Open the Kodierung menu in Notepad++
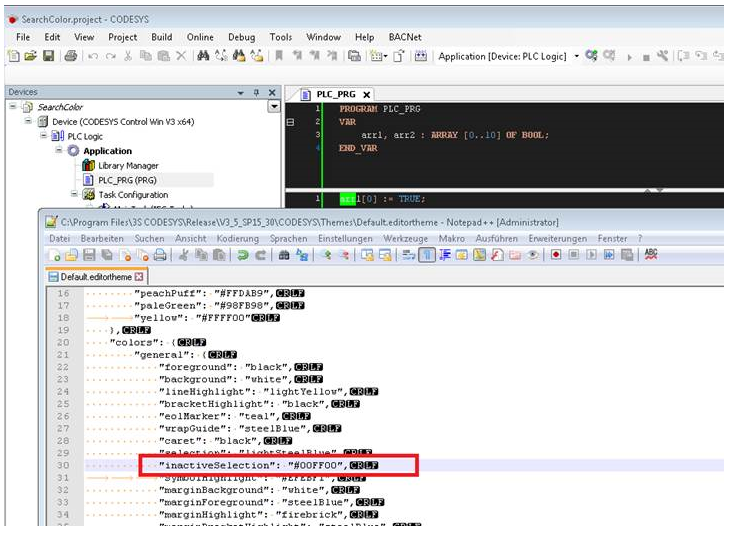 coord(237,238)
